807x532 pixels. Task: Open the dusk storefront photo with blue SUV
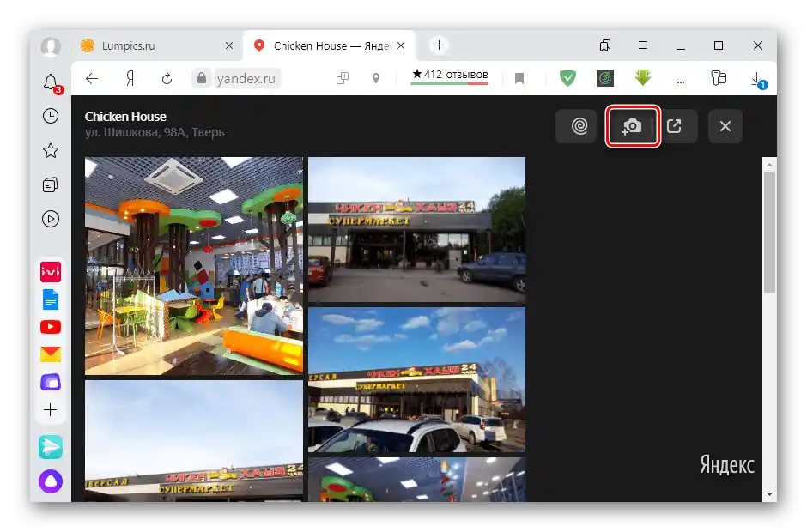(x=417, y=229)
